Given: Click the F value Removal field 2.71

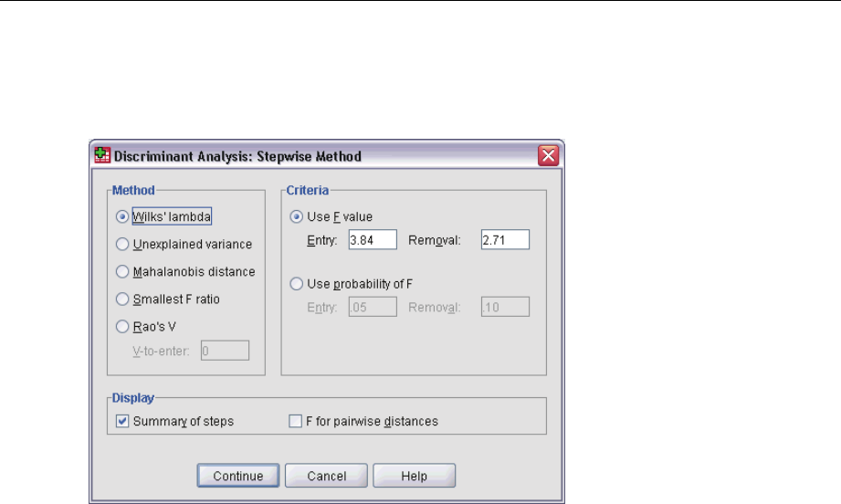Looking at the screenshot, I should click(505, 239).
